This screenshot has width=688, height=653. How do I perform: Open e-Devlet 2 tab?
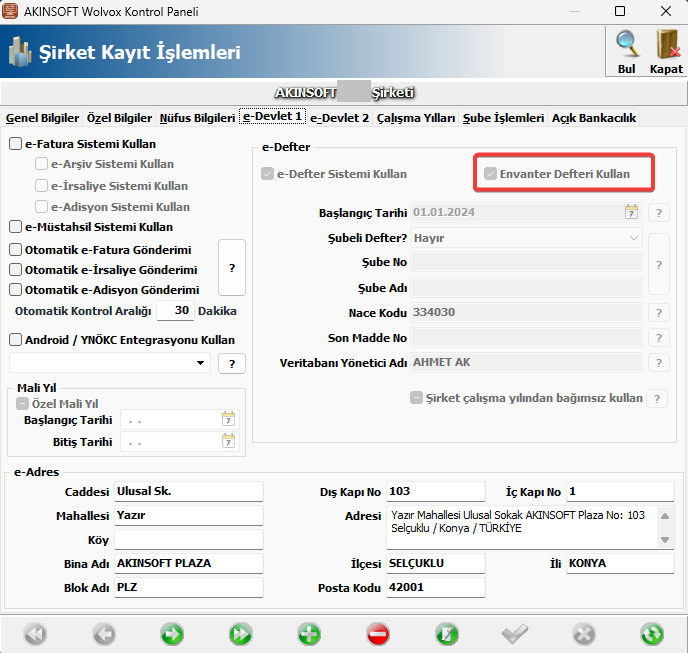(x=339, y=118)
